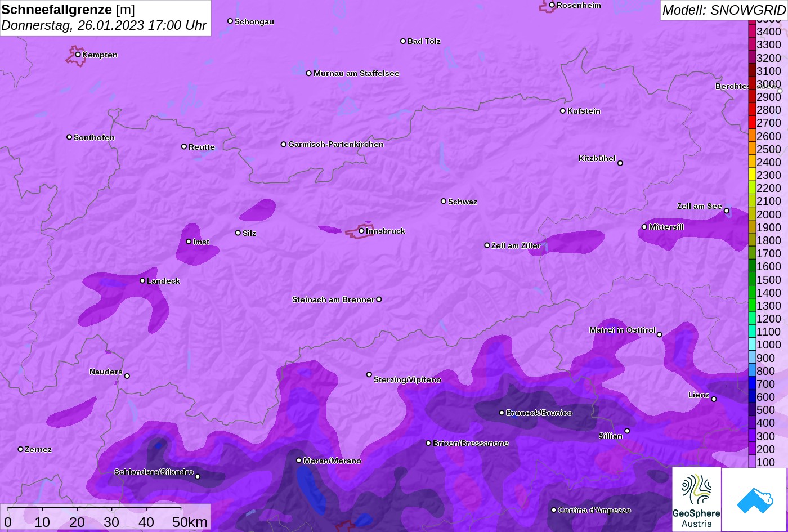Click the Bruneck/Brunico marker dot
The width and height of the screenshot is (788, 532).
(502, 413)
